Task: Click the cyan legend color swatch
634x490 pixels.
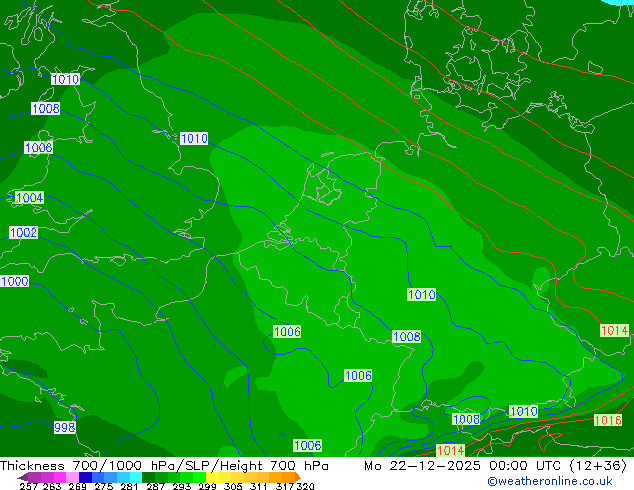Action: coord(136,477)
